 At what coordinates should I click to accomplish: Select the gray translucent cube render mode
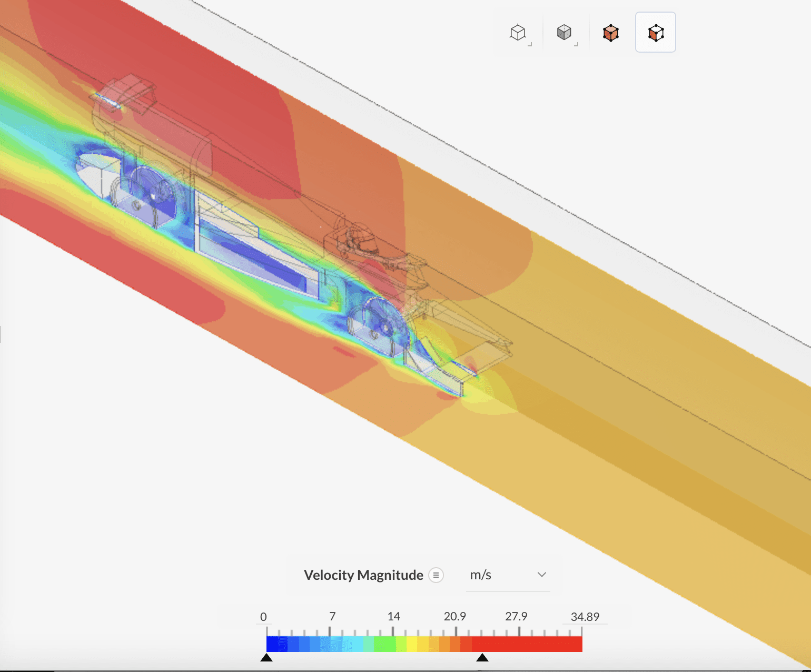(x=564, y=33)
